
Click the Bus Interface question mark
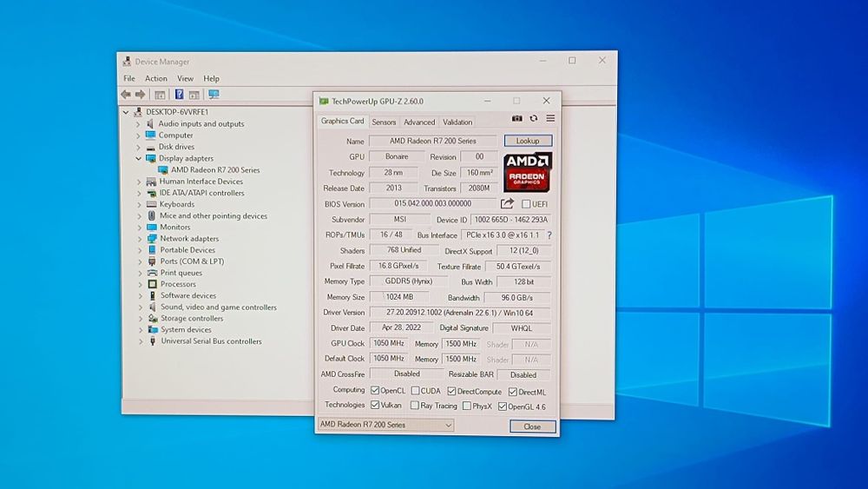pos(549,235)
